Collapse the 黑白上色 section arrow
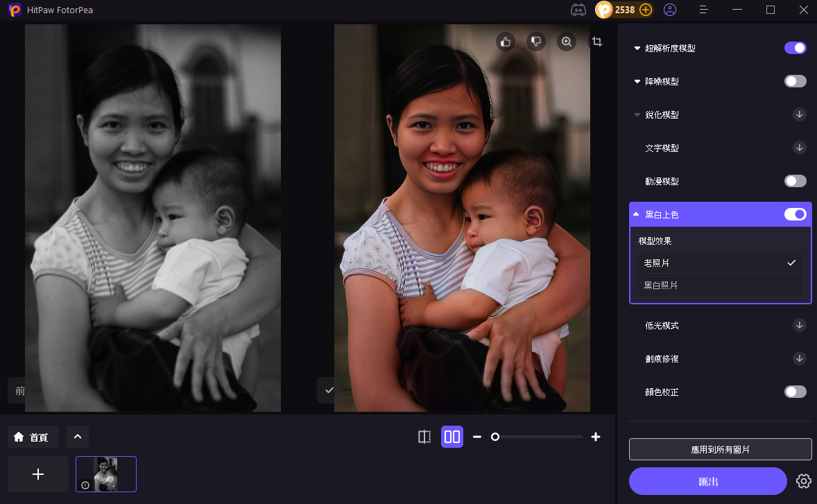The image size is (817, 504). click(x=637, y=214)
